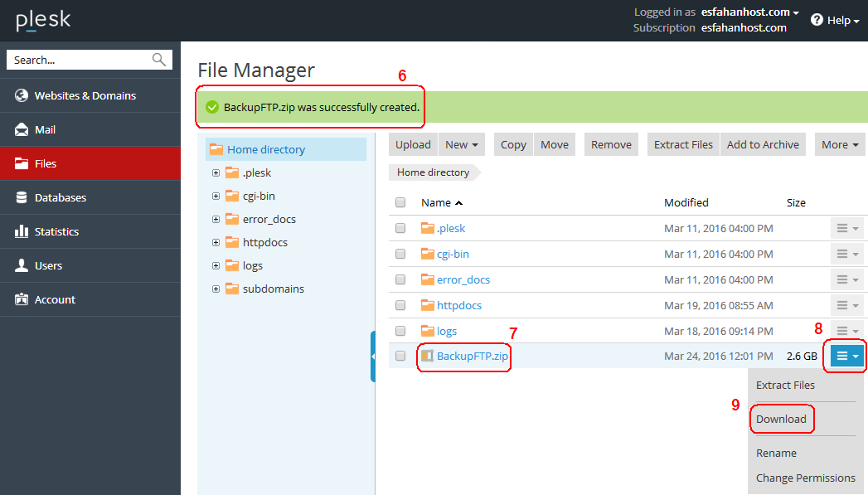Select Change Permissions in the menu
868x495 pixels.
pos(806,478)
